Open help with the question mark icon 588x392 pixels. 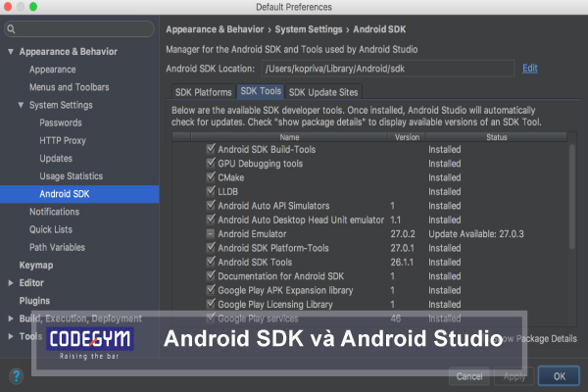(x=16, y=375)
